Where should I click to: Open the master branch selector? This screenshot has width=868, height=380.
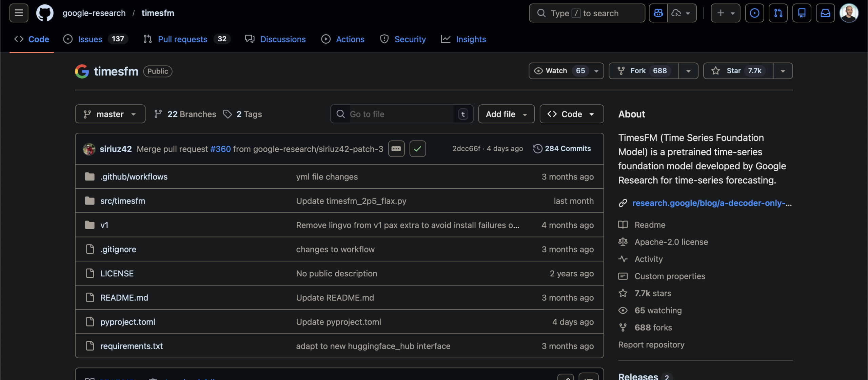coord(110,114)
